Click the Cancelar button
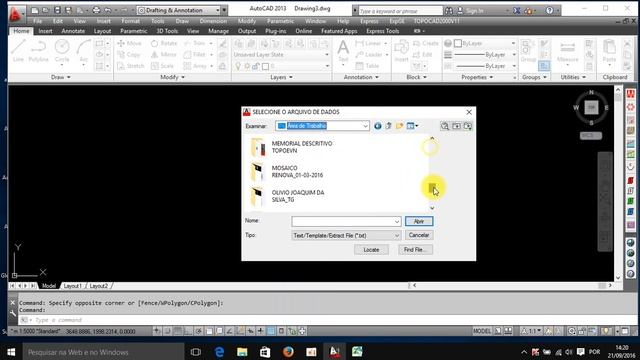 tap(419, 236)
